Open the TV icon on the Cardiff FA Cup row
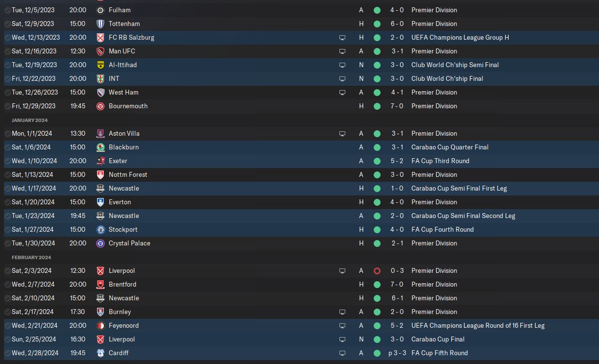 coord(342,353)
